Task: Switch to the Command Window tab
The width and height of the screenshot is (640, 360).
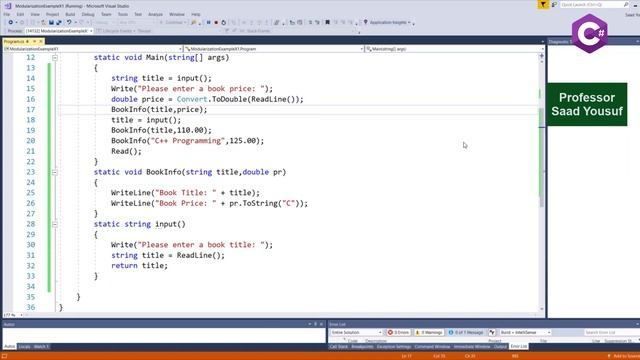Action: pos(432,347)
